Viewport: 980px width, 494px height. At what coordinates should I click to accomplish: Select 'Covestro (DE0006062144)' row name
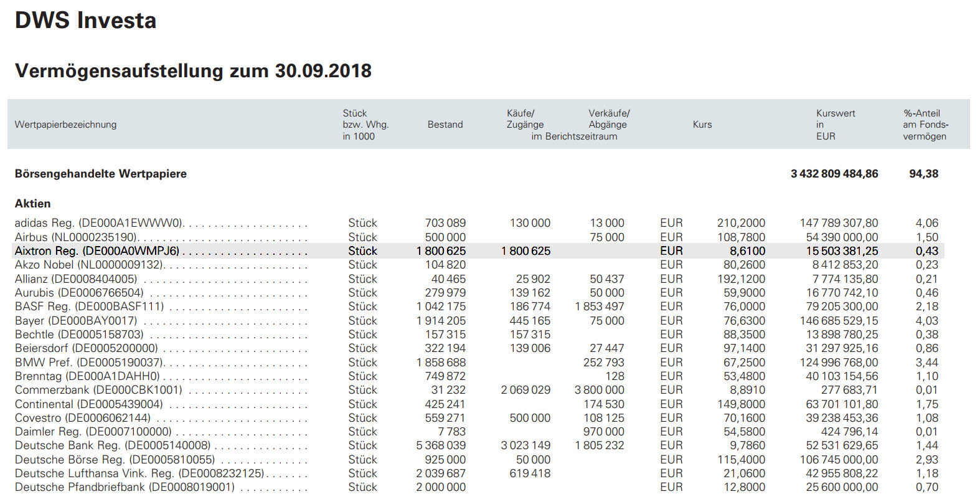(83, 418)
